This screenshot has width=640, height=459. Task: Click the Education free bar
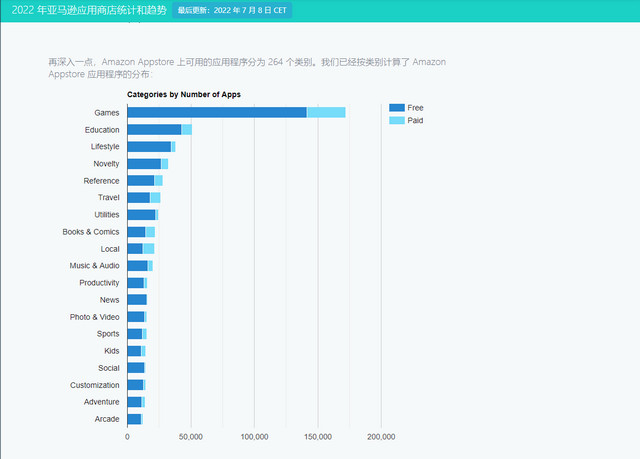pos(154,130)
